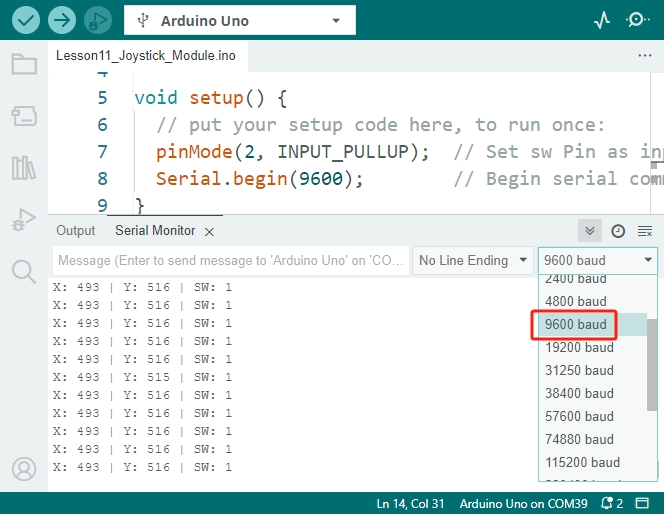Screen dimensions: 664x514
Task: Expand the No Line Ending dropdown
Action: tap(473, 260)
